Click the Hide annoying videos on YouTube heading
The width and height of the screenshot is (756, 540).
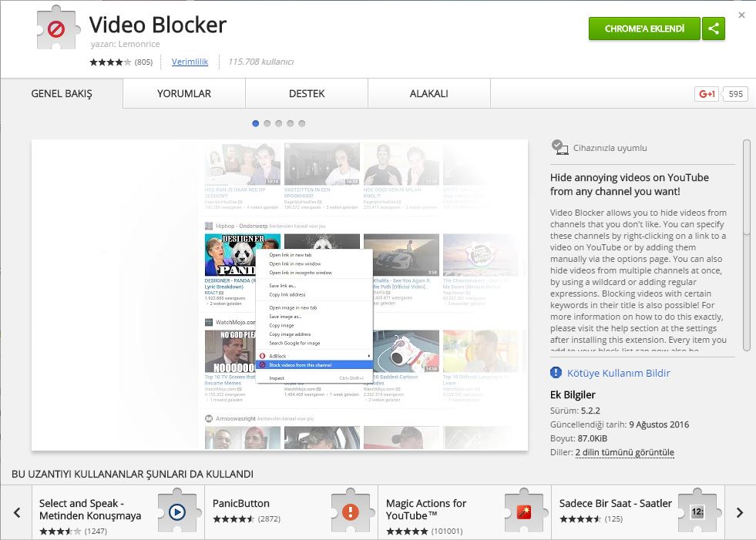click(630, 184)
